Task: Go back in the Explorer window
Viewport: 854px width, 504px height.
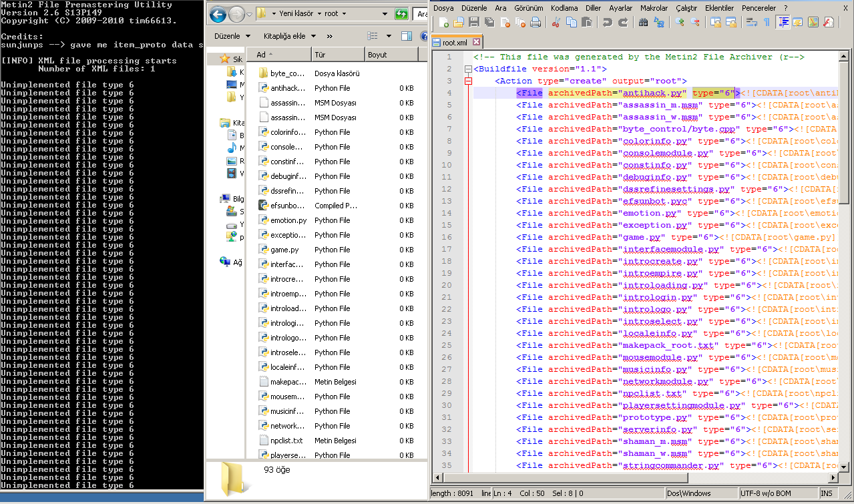Action: pos(218,14)
